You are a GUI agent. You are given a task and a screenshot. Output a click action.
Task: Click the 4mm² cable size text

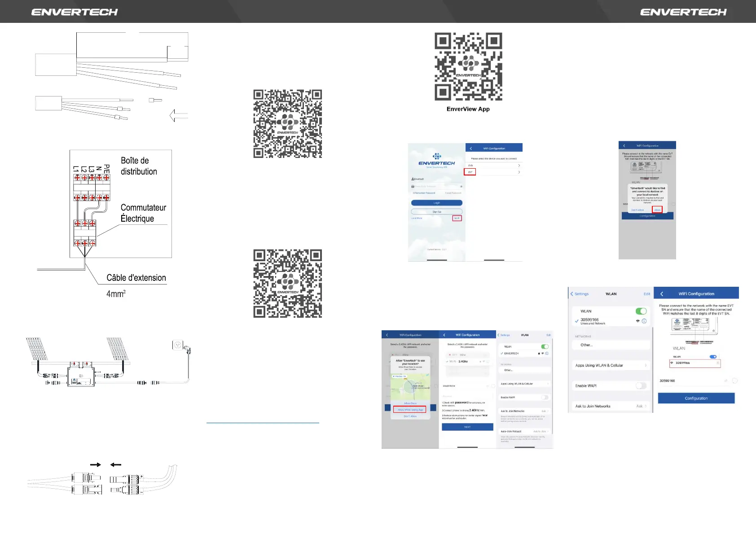pos(116,294)
